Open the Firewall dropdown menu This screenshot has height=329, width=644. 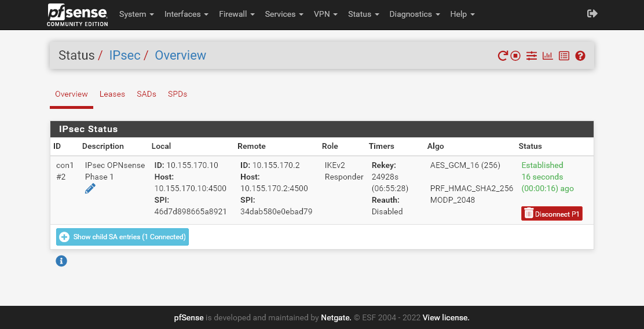tap(237, 14)
